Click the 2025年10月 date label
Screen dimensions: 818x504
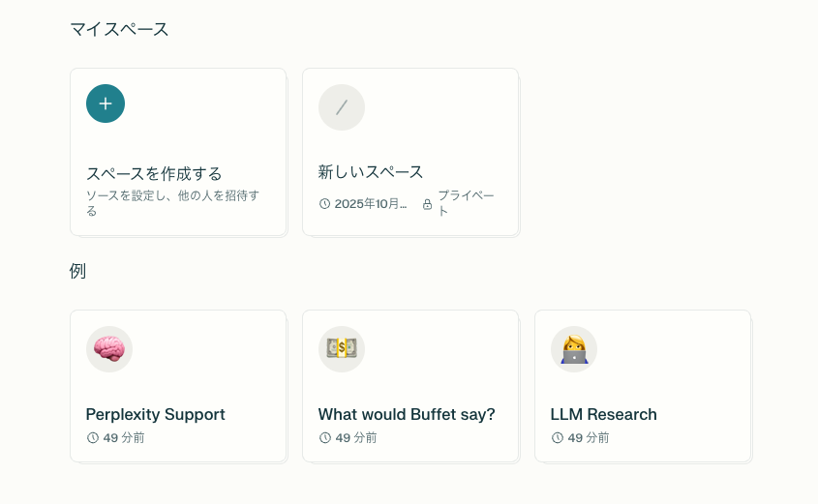click(x=371, y=204)
